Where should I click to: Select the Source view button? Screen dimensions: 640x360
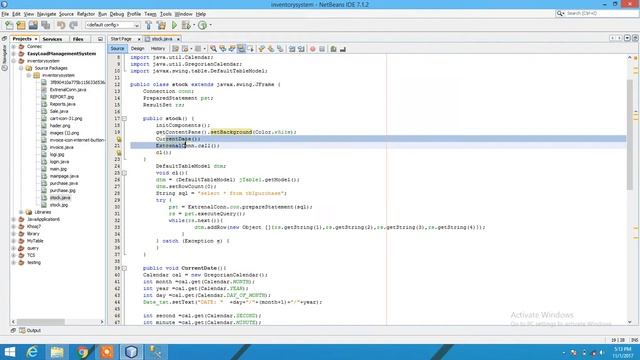117,49
